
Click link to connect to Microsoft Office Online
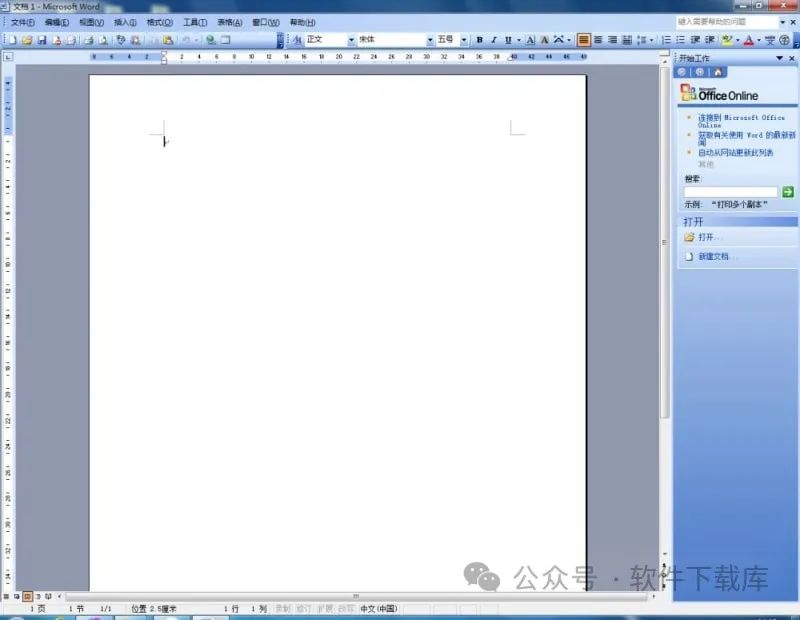tap(741, 121)
